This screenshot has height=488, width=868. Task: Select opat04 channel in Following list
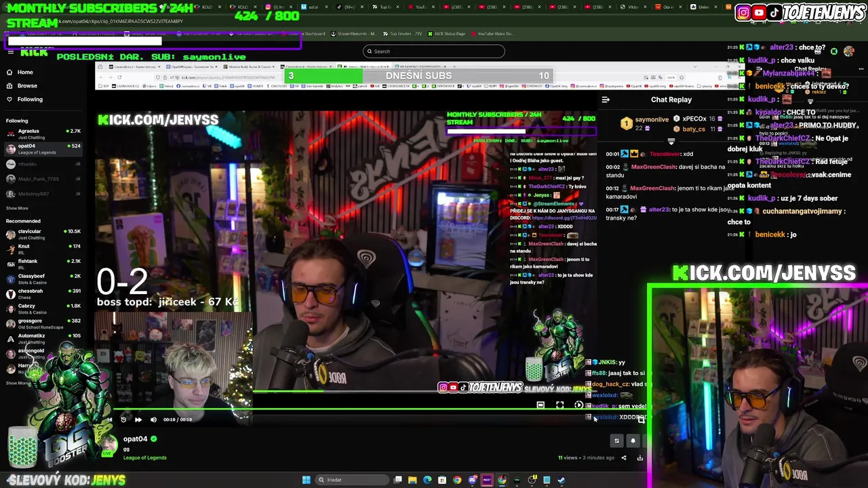[43, 148]
